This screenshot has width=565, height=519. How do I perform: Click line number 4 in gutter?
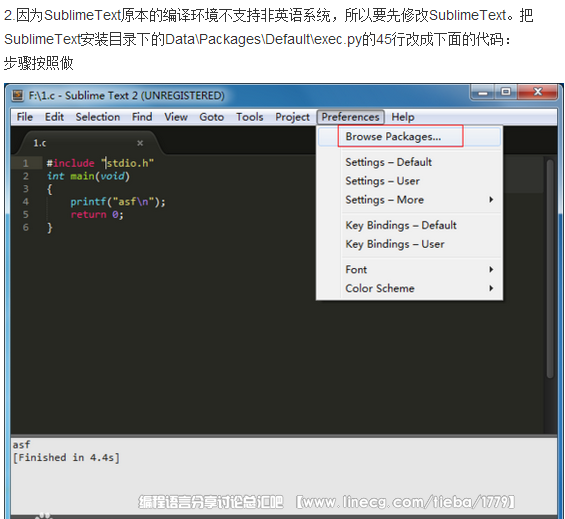(25, 202)
